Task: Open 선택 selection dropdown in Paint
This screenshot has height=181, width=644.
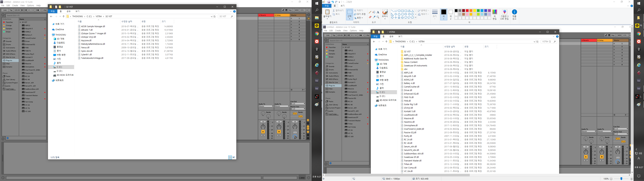Action: click(x=350, y=17)
